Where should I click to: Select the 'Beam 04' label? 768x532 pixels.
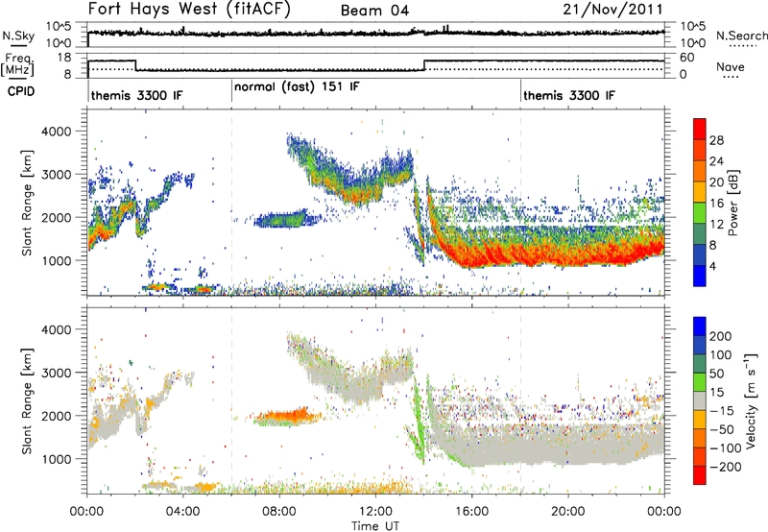(374, 11)
